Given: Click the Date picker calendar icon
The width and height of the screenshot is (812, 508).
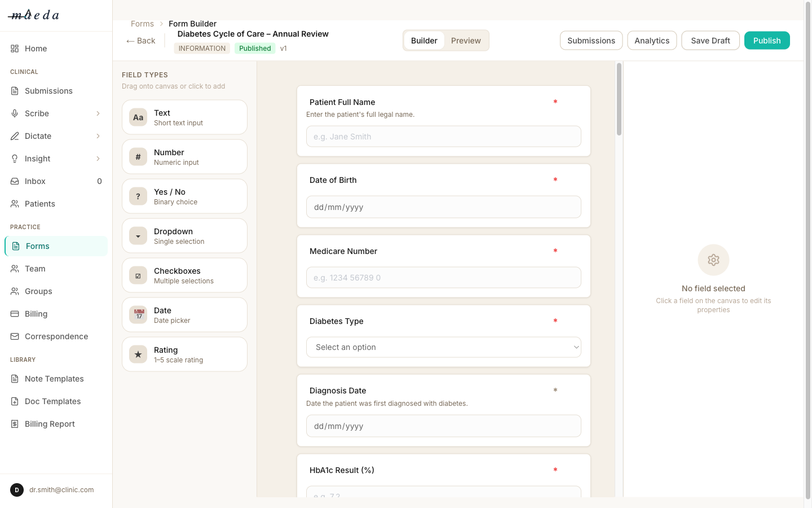Looking at the screenshot, I should click(138, 314).
